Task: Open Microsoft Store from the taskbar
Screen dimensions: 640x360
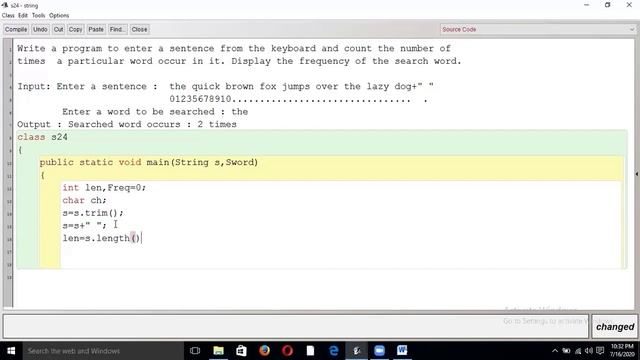Action: pos(241,351)
